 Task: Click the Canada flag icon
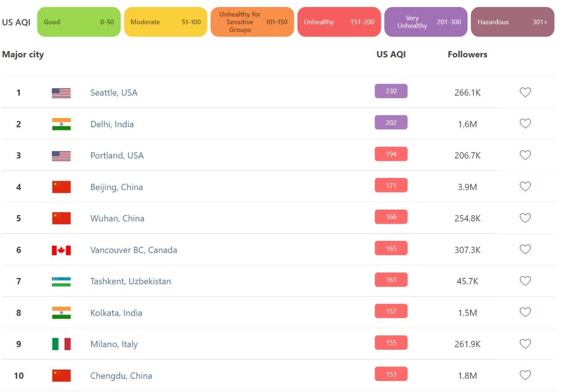[61, 250]
